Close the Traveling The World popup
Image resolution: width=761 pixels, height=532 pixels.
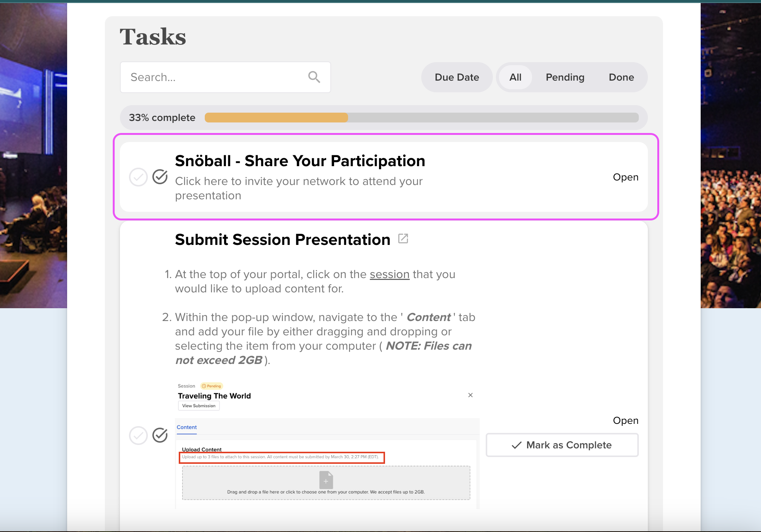pos(470,395)
